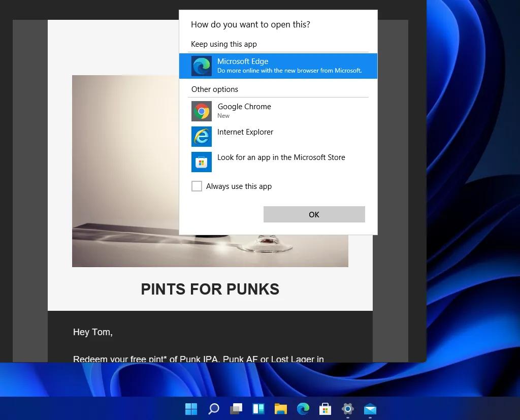520x420 pixels.
Task: Click the 'PINTS FOR PUNKS' heading
Action: pyautogui.click(x=210, y=289)
